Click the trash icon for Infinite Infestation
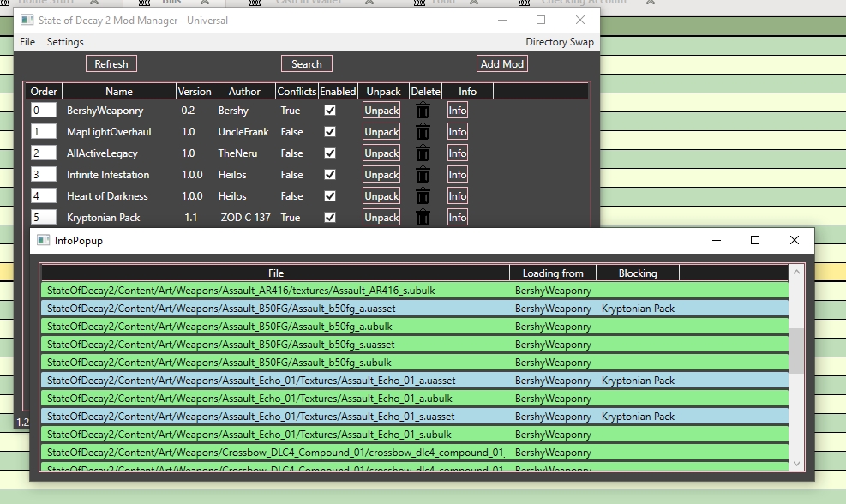The image size is (846, 504). (423, 175)
